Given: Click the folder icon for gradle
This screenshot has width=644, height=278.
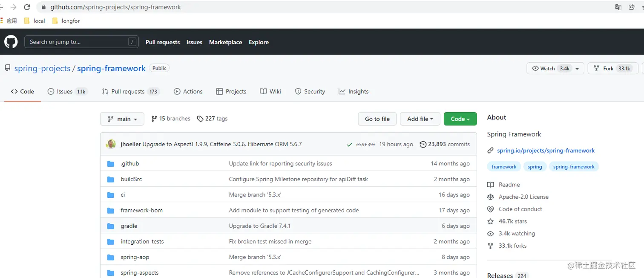Looking at the screenshot, I should (x=111, y=226).
